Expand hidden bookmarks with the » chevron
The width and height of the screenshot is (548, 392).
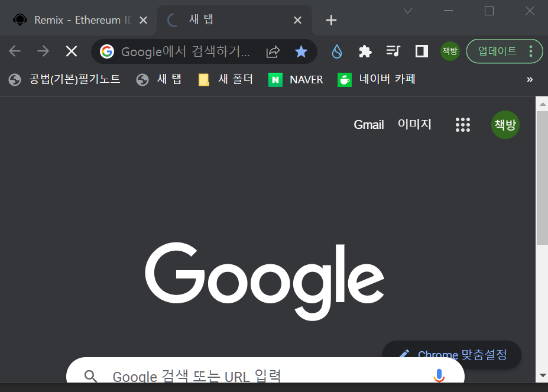(530, 79)
